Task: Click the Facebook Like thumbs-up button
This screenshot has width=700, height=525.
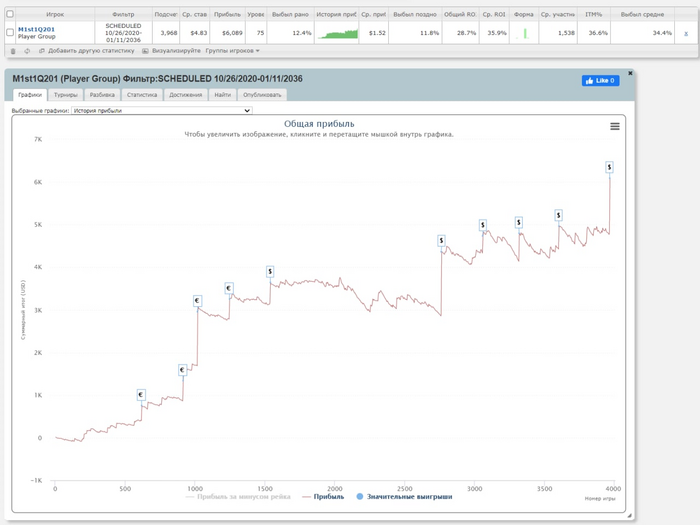Action: (x=600, y=80)
